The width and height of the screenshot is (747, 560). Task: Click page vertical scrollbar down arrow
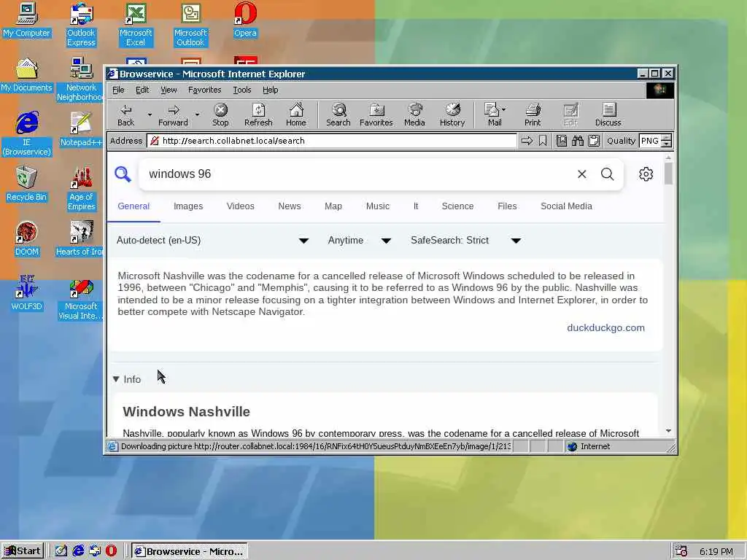click(x=668, y=431)
